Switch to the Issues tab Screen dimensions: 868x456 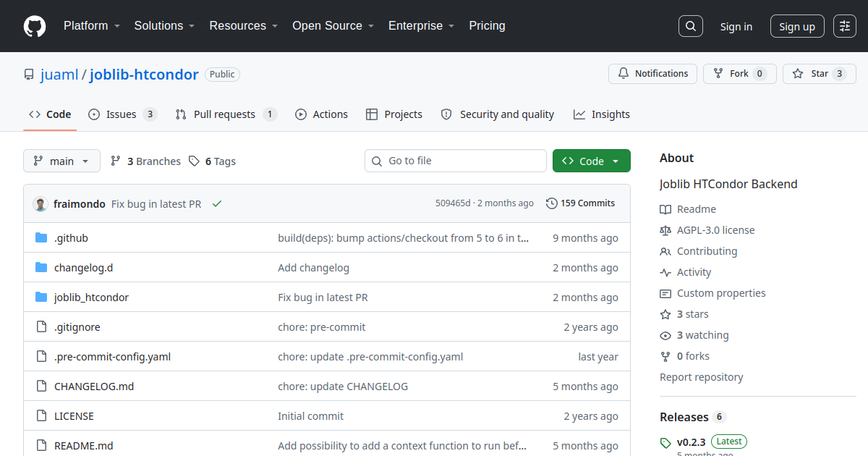(x=122, y=114)
